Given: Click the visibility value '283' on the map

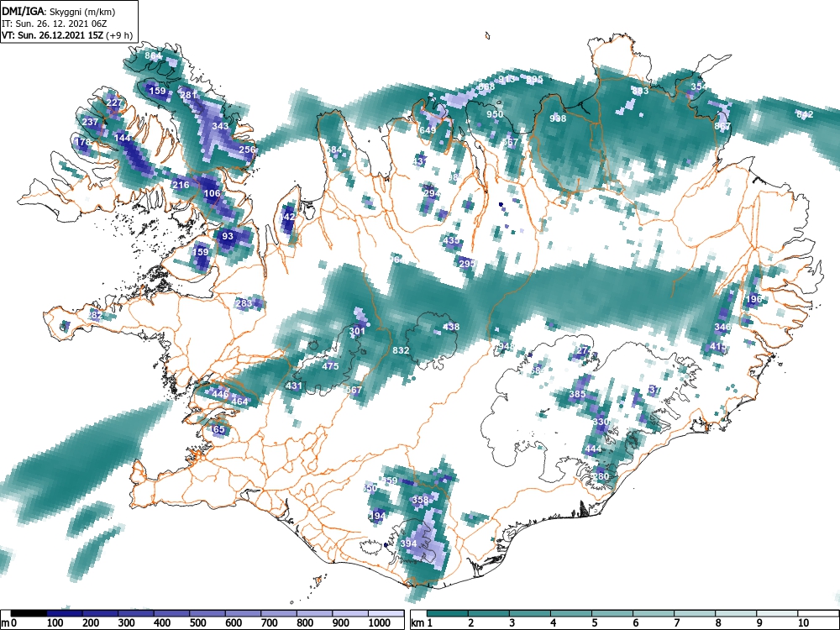Looking at the screenshot, I should point(244,304).
